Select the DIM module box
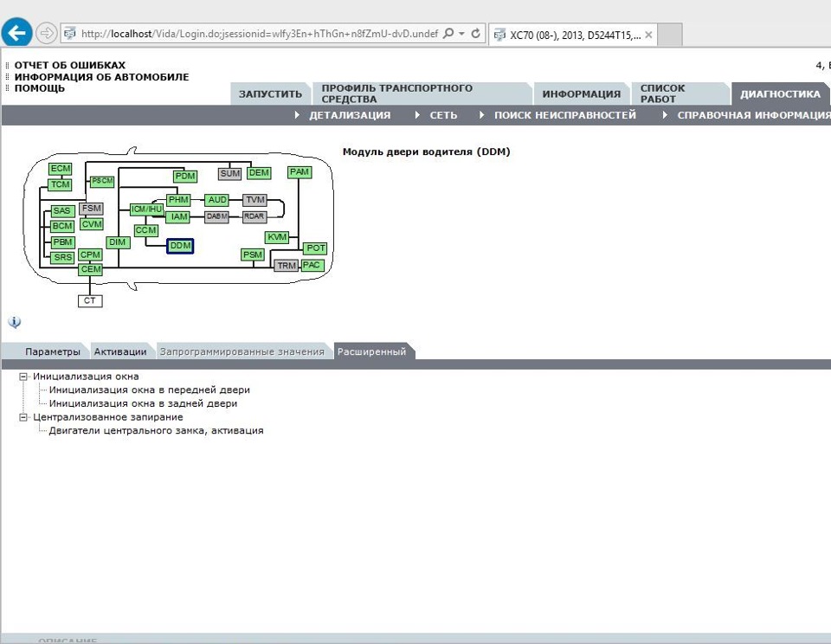Viewport: 831px width, 644px height. [x=117, y=242]
